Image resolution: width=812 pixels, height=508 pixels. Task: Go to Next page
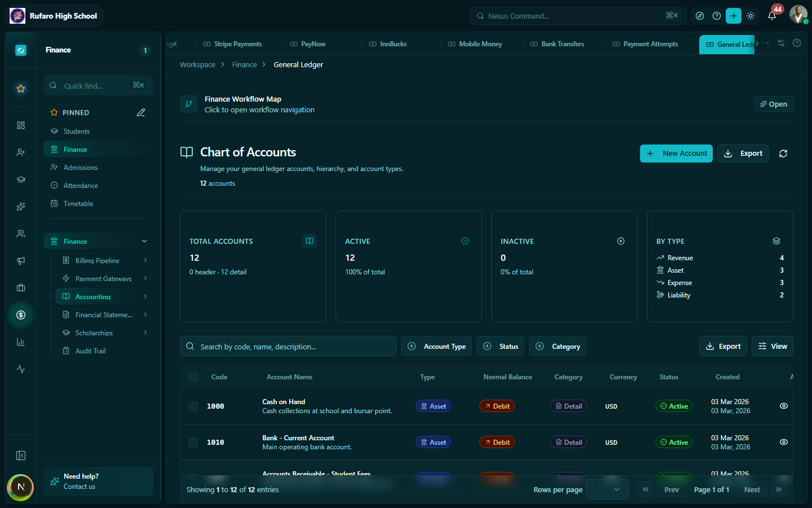click(752, 489)
